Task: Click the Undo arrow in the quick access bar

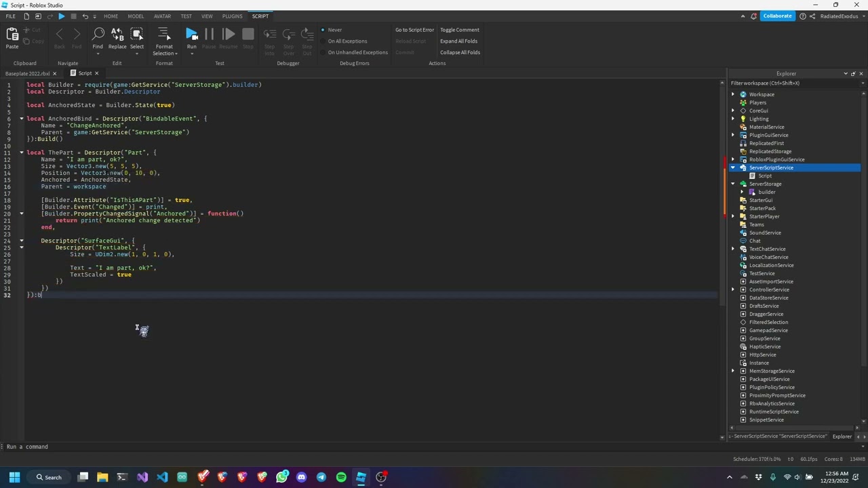Action: pyautogui.click(x=85, y=16)
